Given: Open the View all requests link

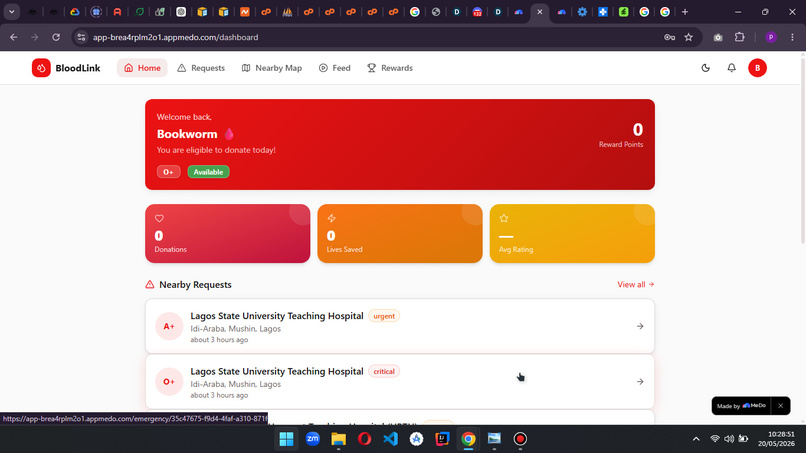Looking at the screenshot, I should click(x=635, y=284).
